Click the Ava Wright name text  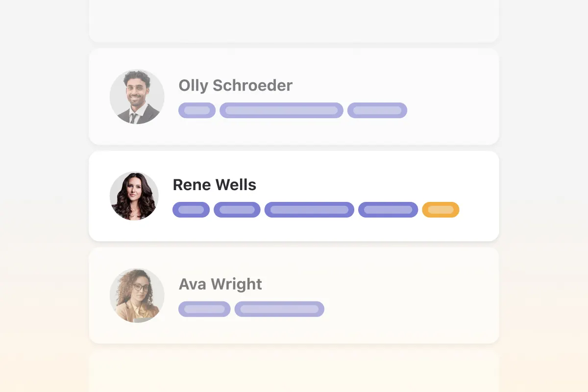click(x=220, y=284)
